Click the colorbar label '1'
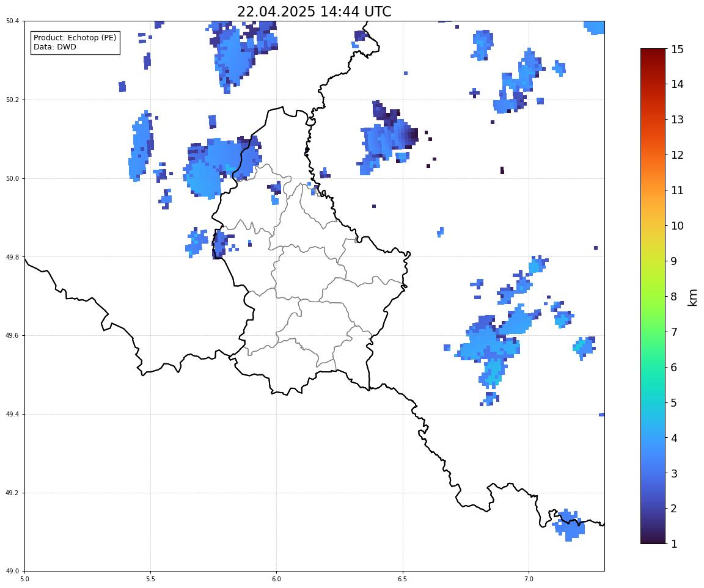This screenshot has height=588, width=704. [674, 544]
